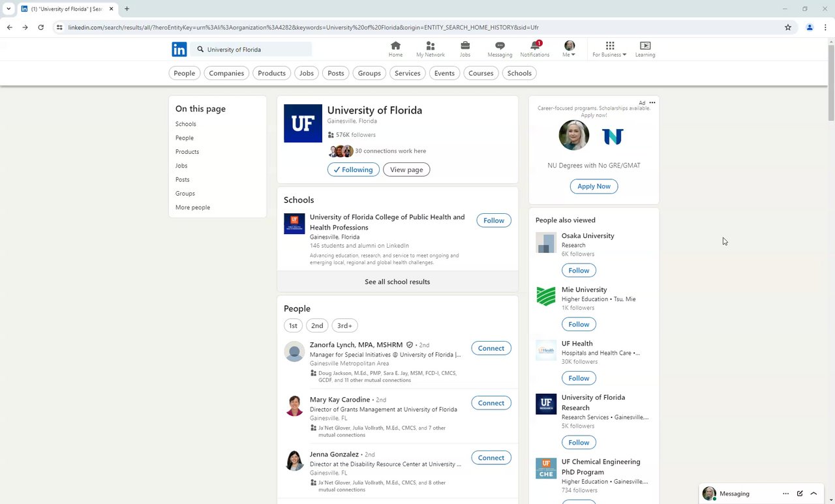Open the Chrome profile icon
This screenshot has height=504, width=835.
pyautogui.click(x=810, y=27)
